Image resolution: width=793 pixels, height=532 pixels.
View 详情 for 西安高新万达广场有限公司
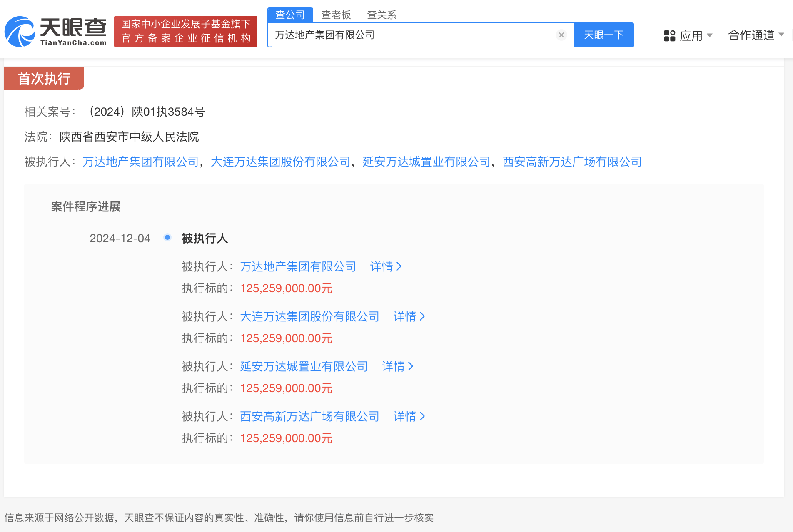(x=409, y=416)
